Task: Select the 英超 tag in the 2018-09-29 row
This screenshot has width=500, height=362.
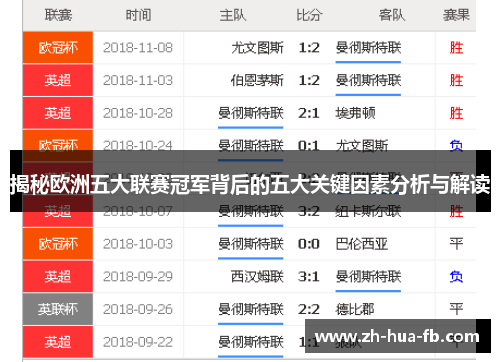Action: tap(58, 277)
